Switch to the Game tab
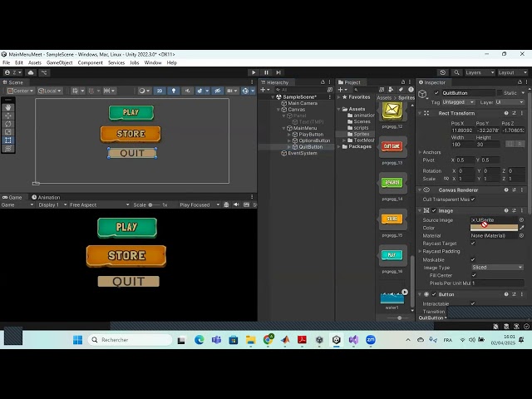This screenshot has height=399, width=532. 12,197
